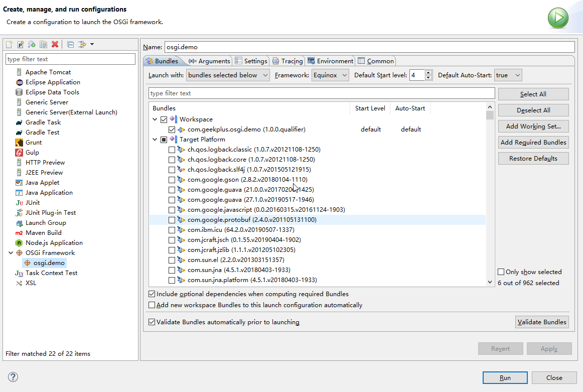Enable Only show selected checkbox
The image size is (583, 392).
click(x=501, y=272)
